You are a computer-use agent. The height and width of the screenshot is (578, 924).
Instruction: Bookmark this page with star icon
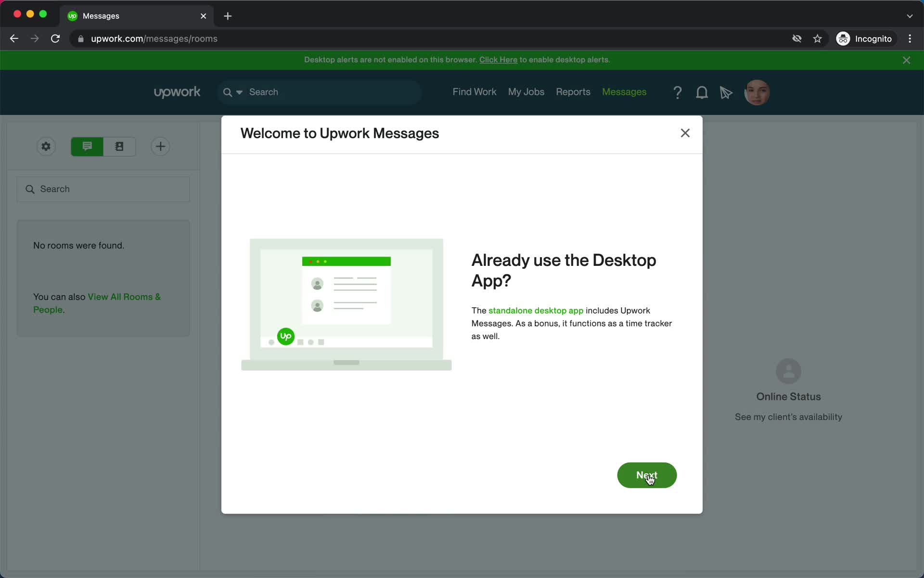[x=817, y=39]
